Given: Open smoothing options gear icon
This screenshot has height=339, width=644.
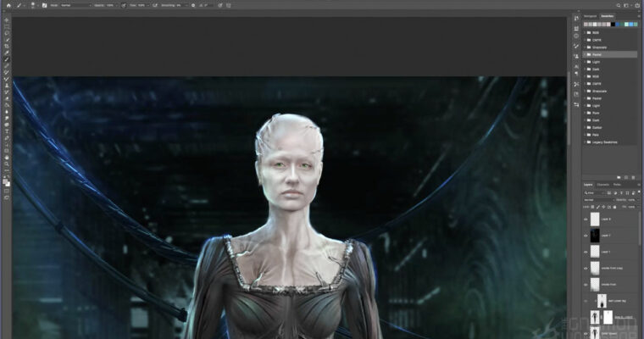Looking at the screenshot, I should (x=193, y=5).
